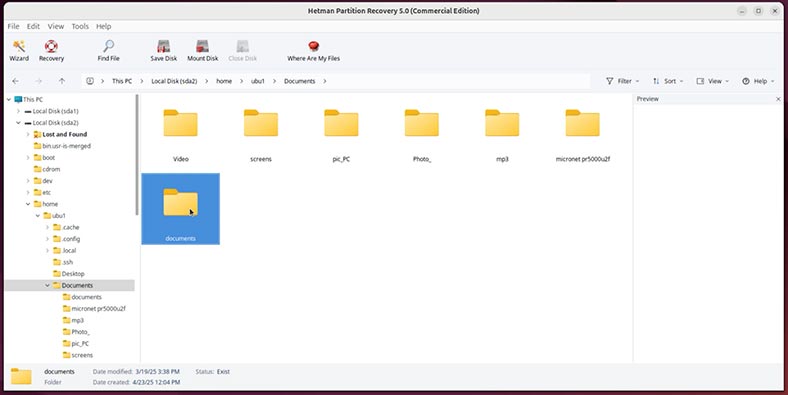Click Local Disk (sda2) in breadcrumb
The height and width of the screenshot is (395, 788).
(x=174, y=81)
